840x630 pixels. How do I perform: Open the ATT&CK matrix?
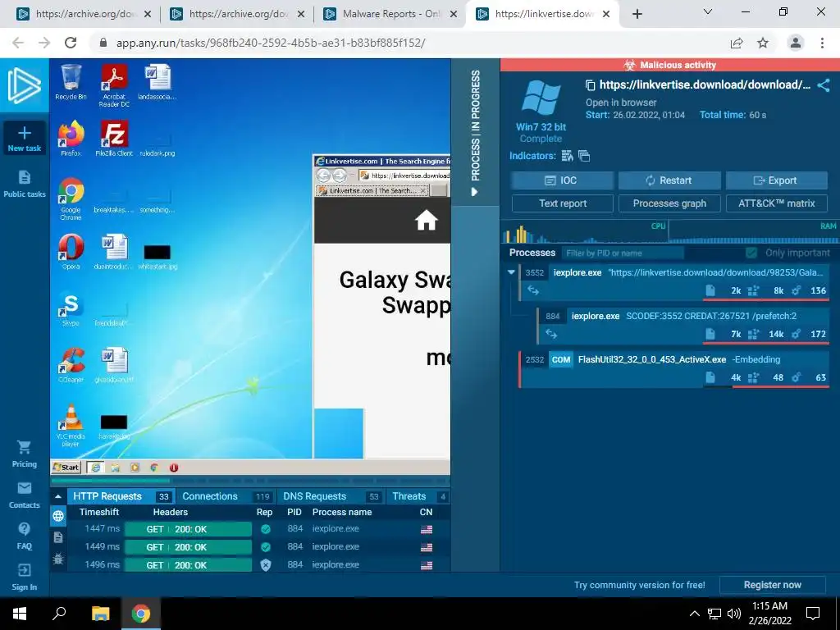tap(776, 203)
